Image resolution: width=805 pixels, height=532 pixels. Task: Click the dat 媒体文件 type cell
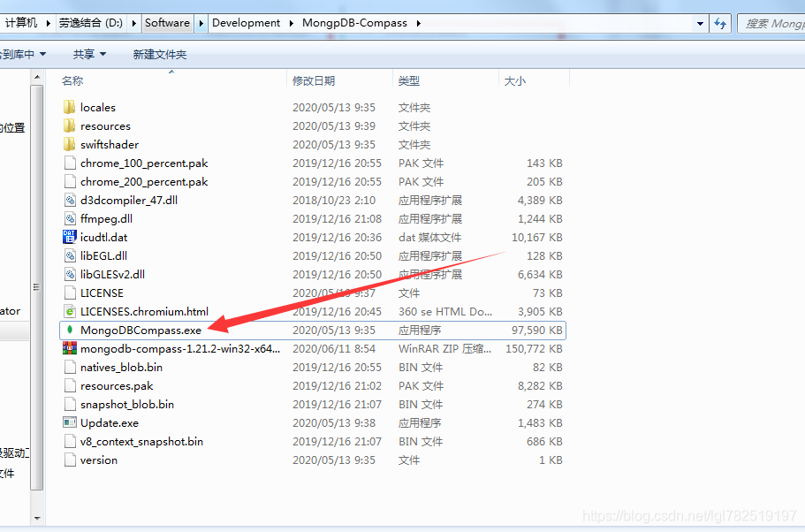click(429, 237)
